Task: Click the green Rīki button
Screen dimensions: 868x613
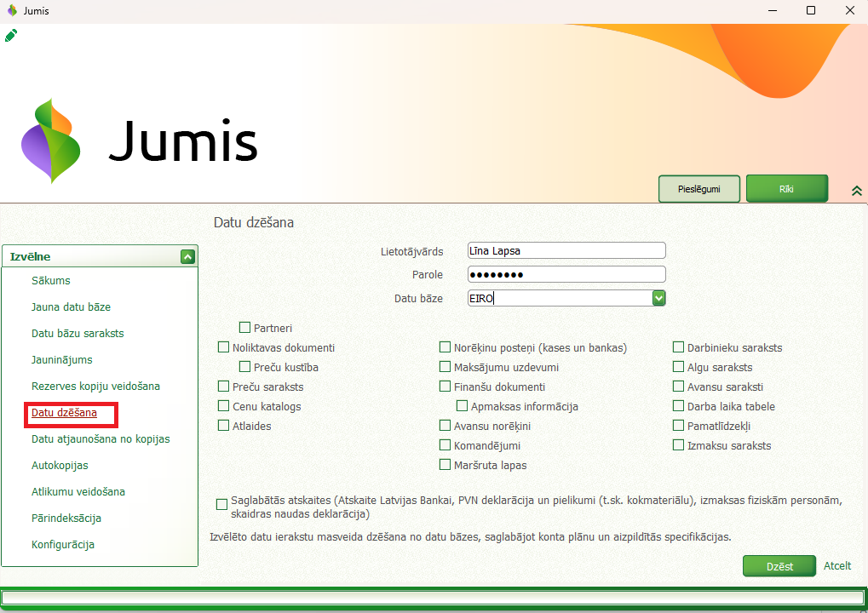Action: 786,189
